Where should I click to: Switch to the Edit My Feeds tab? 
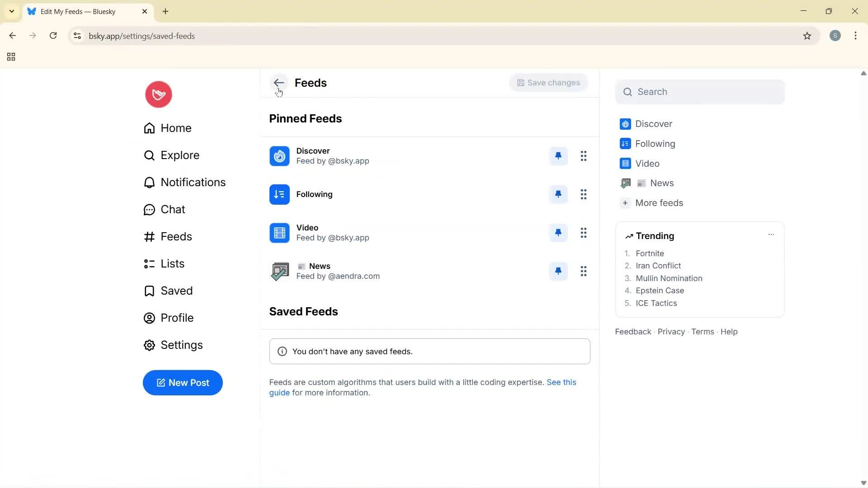tap(81, 11)
